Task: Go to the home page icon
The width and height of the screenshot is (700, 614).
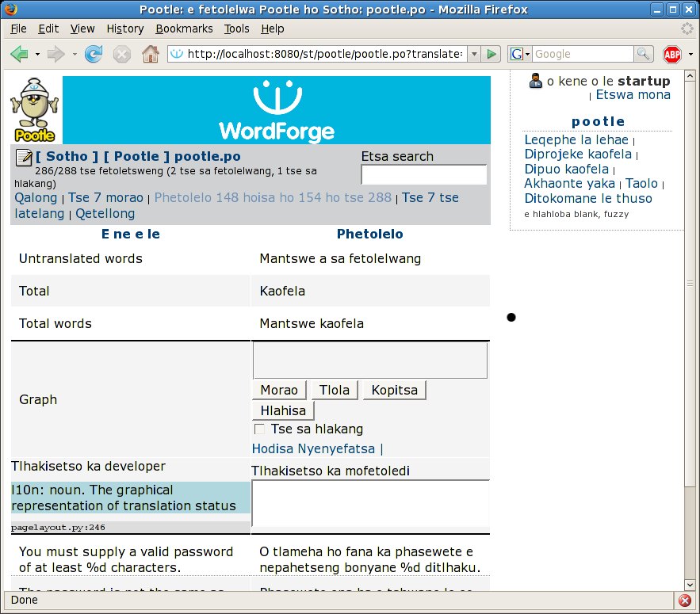Action: tap(151, 54)
